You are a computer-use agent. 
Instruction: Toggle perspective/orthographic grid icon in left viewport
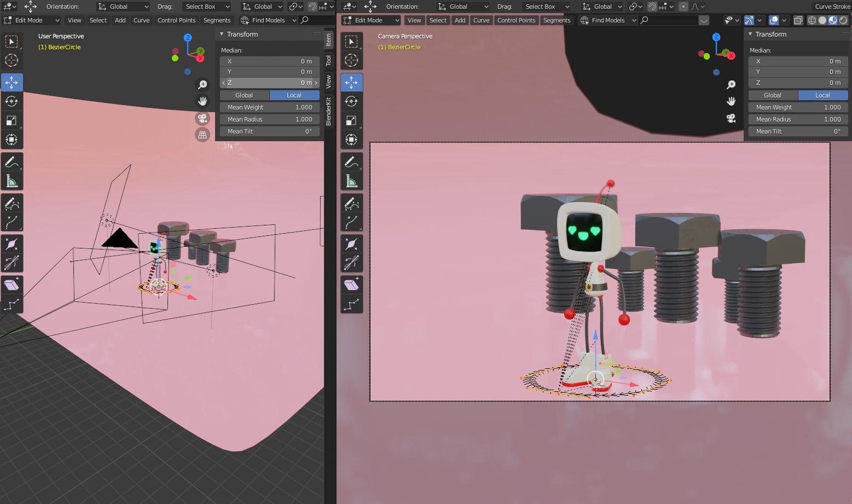tap(202, 135)
